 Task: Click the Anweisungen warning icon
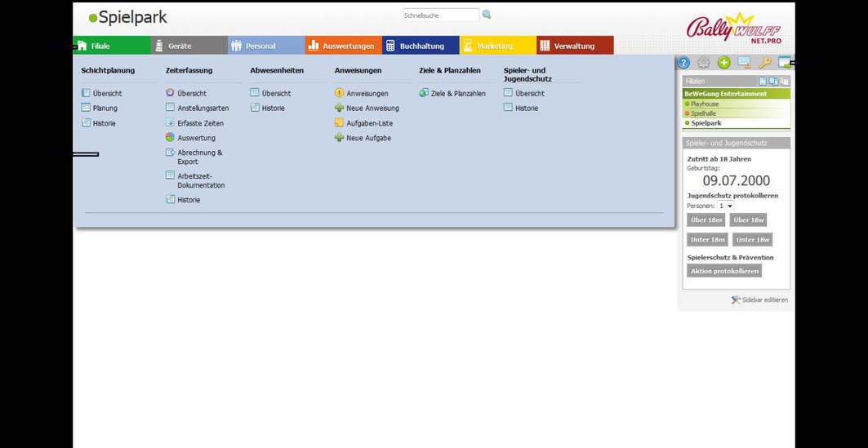click(x=340, y=93)
